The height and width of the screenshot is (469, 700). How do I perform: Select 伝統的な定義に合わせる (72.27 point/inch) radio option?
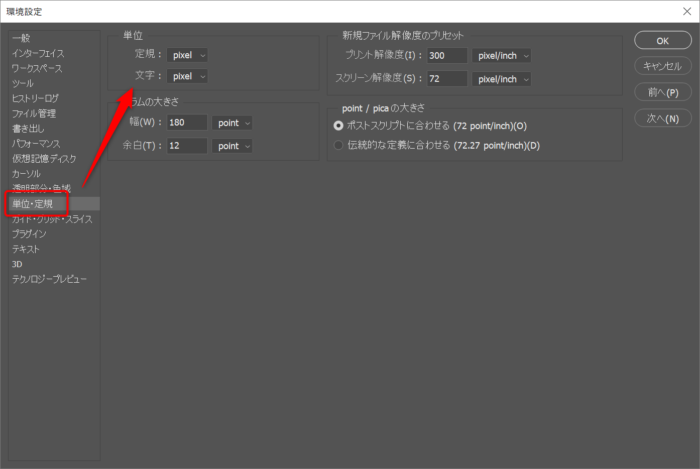[x=338, y=146]
